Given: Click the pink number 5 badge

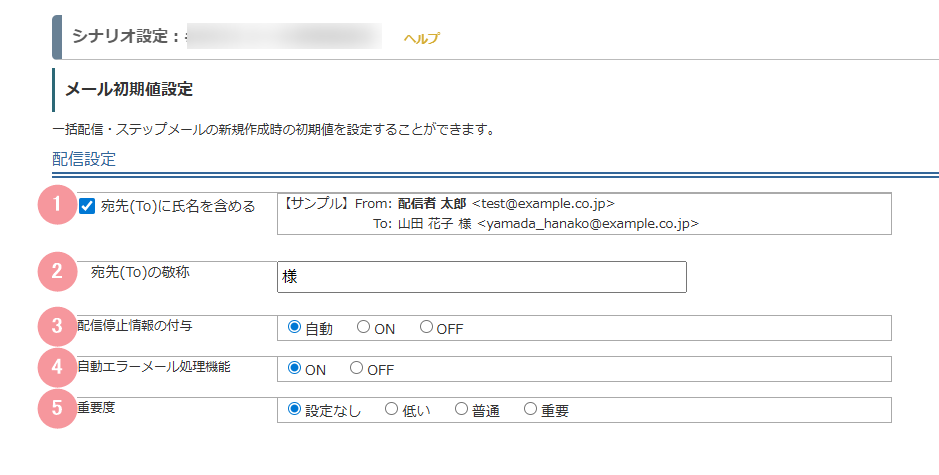Looking at the screenshot, I should (57, 408).
